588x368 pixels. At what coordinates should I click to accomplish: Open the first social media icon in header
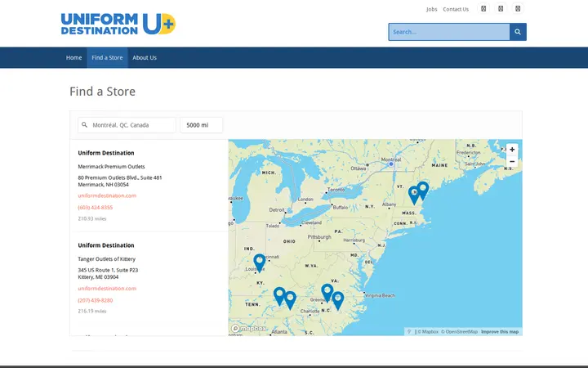click(x=483, y=9)
